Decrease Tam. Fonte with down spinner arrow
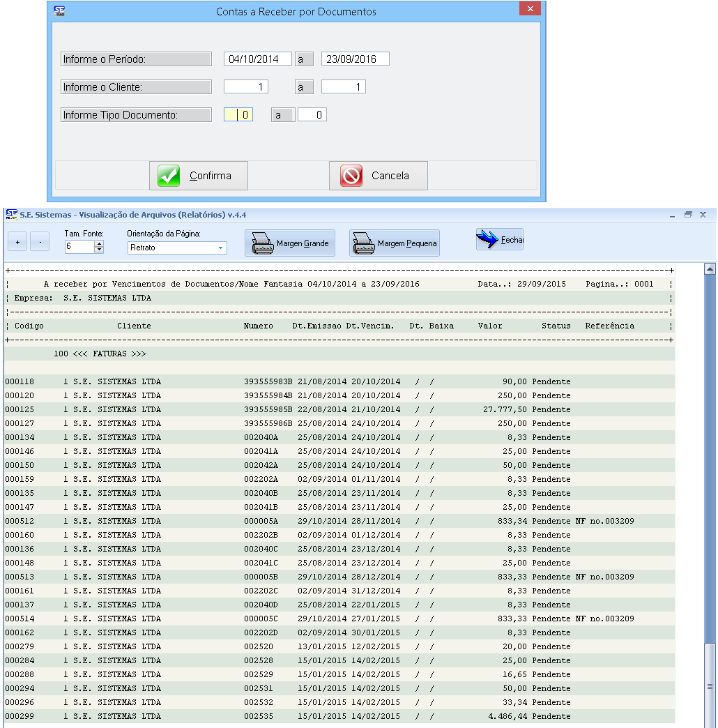Image resolution: width=718 pixels, height=728 pixels. click(99, 250)
